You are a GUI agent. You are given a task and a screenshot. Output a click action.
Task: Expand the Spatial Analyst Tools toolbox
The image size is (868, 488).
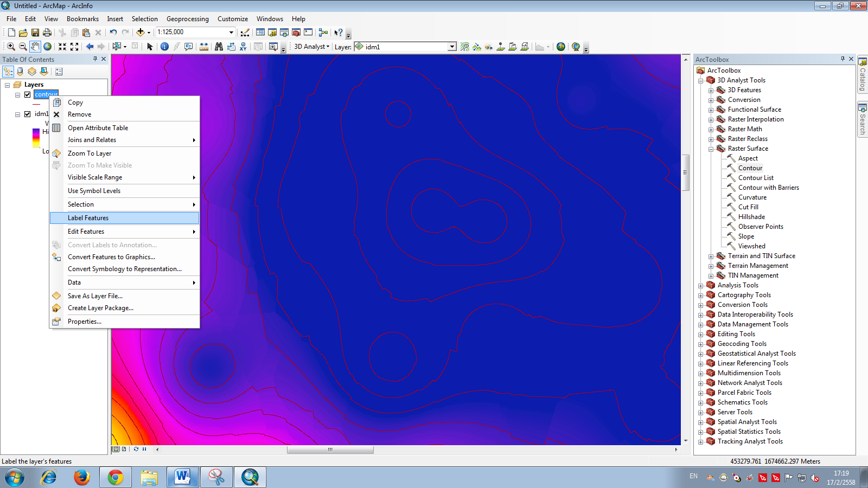[x=700, y=422]
